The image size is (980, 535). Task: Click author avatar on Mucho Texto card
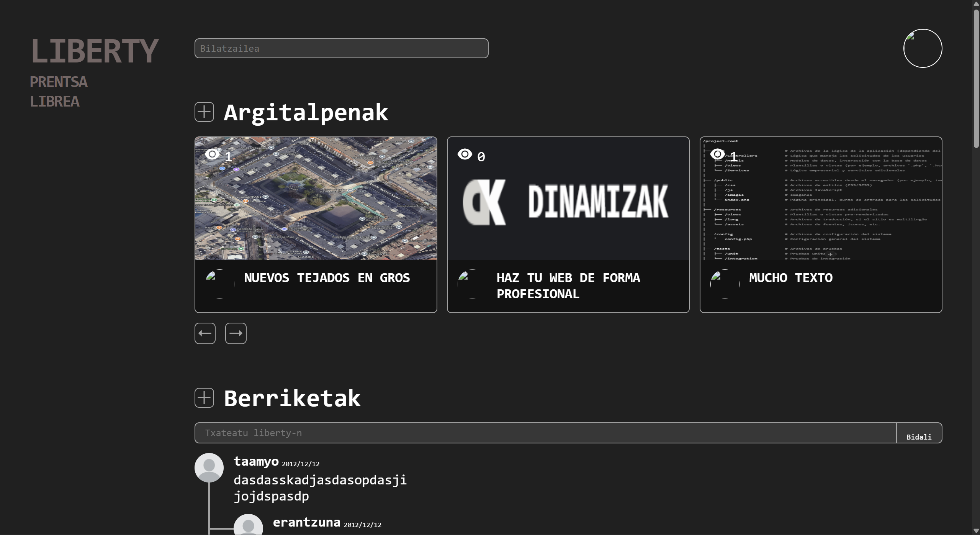pos(725,284)
